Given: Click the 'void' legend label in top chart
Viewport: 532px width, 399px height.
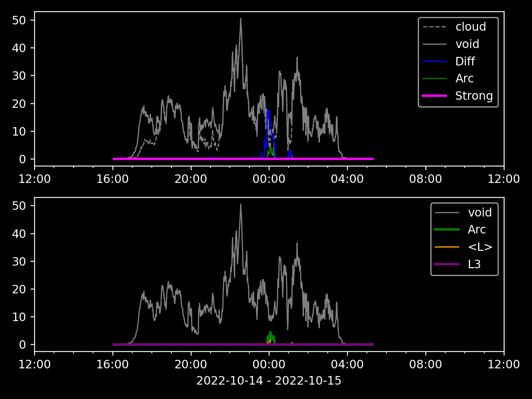Looking at the screenshot, I should coord(467,44).
